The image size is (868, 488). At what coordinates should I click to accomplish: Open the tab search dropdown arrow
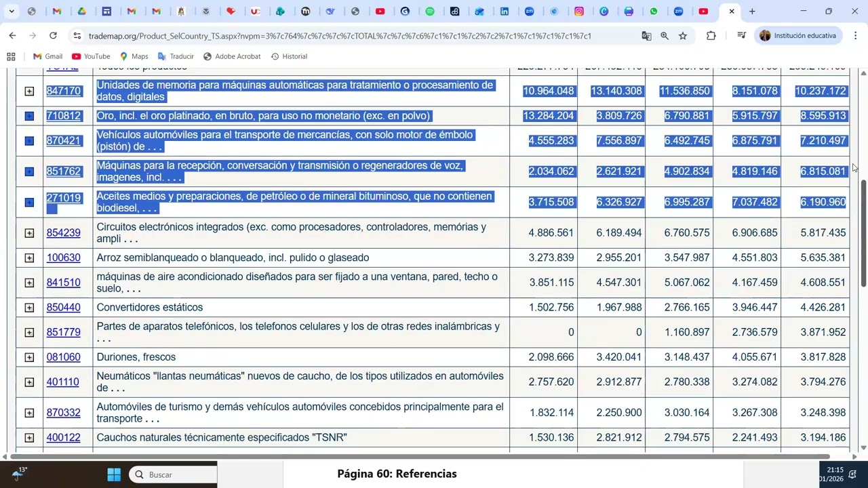pyautogui.click(x=12, y=12)
